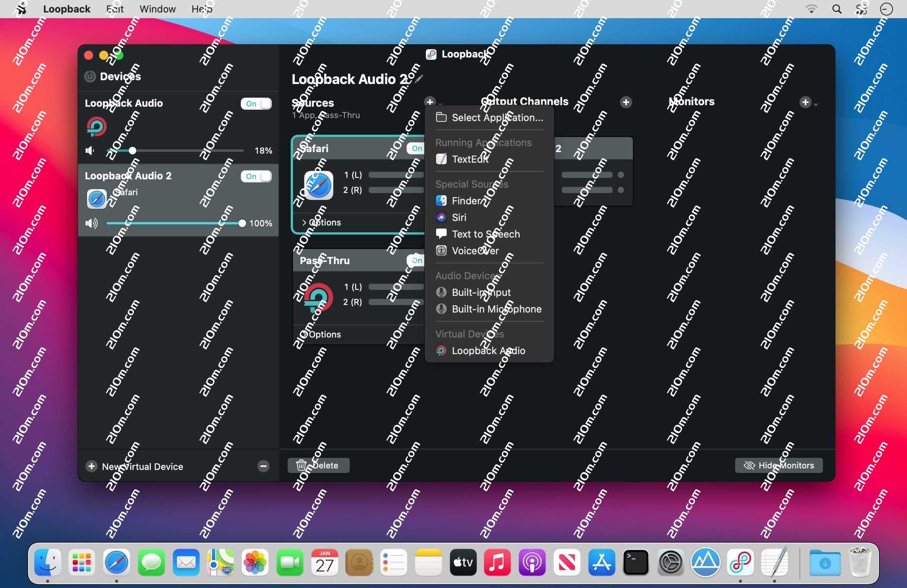Open Downloads folder in the Dock
Image resolution: width=907 pixels, height=588 pixels.
pos(825,562)
